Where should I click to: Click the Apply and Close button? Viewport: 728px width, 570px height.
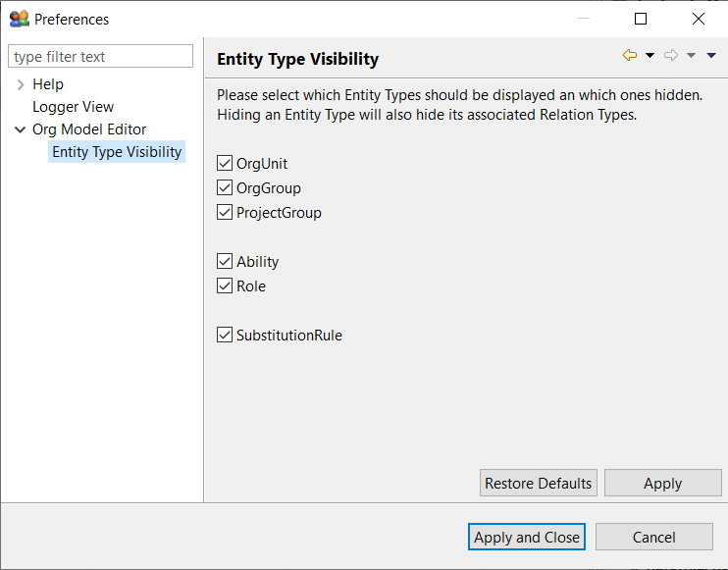528,537
